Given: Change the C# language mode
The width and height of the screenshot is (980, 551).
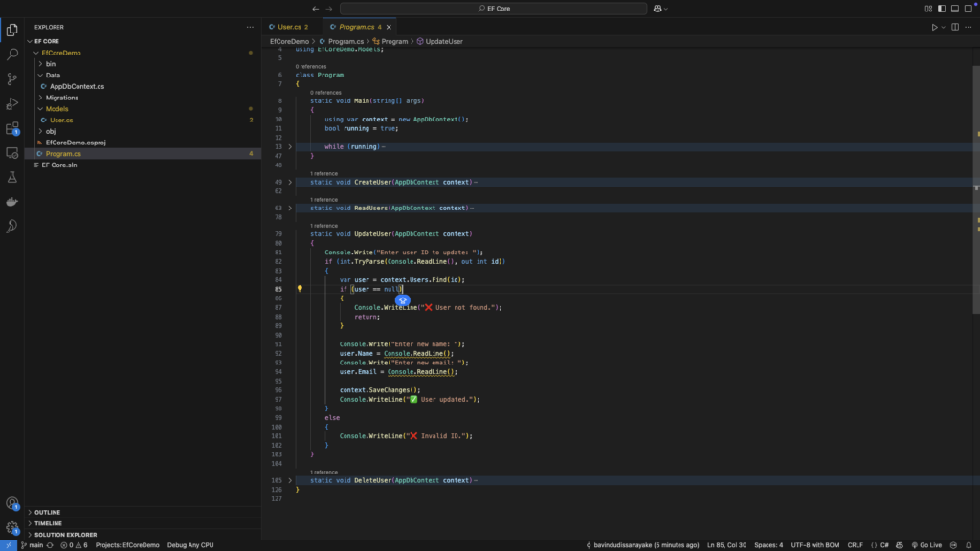Looking at the screenshot, I should (884, 545).
